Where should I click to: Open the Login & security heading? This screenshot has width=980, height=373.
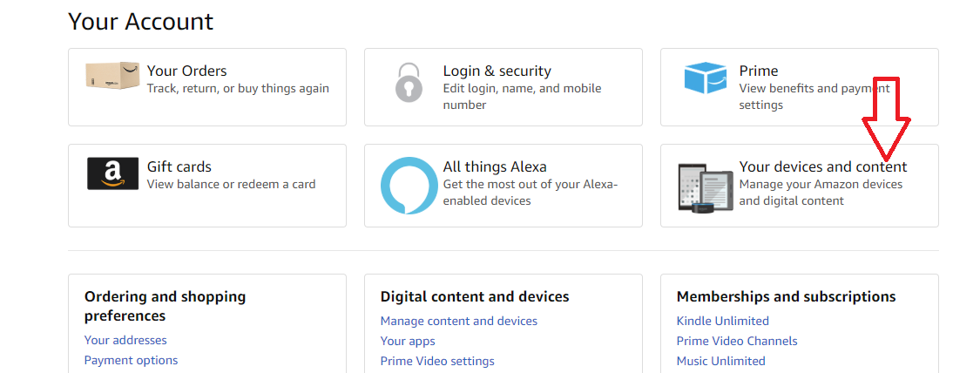click(x=497, y=71)
